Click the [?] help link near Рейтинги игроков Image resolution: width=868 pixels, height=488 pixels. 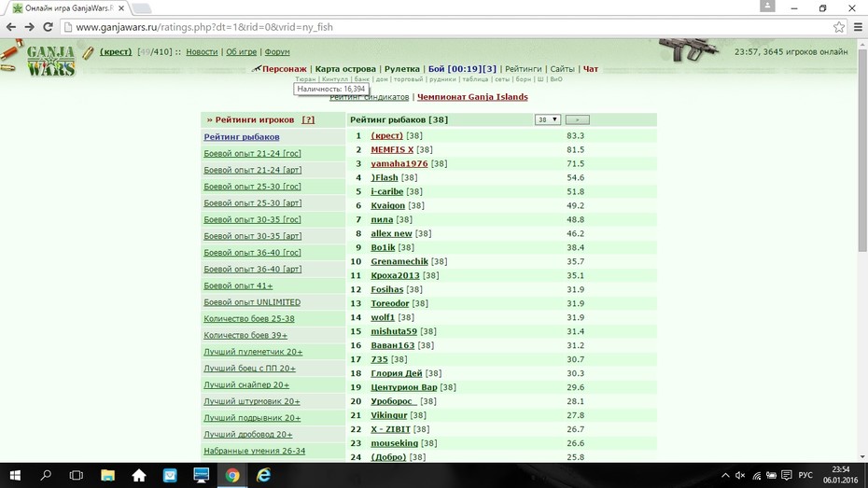pos(308,119)
